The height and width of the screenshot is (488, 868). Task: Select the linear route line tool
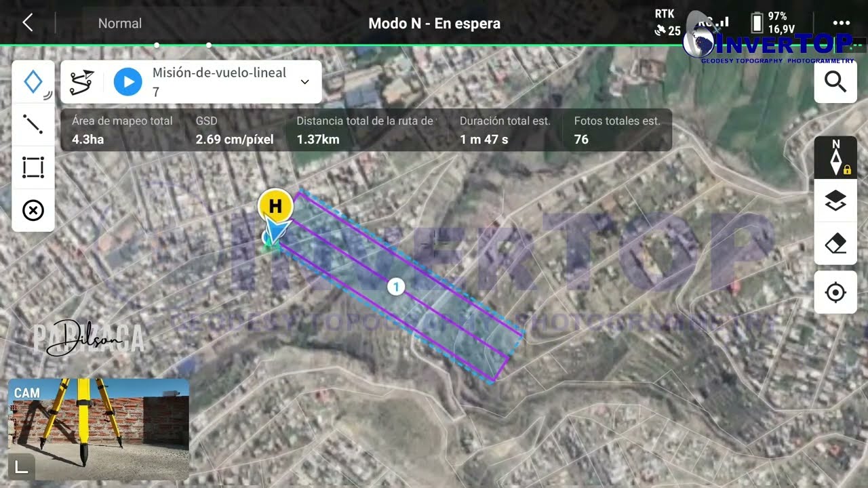coord(33,124)
